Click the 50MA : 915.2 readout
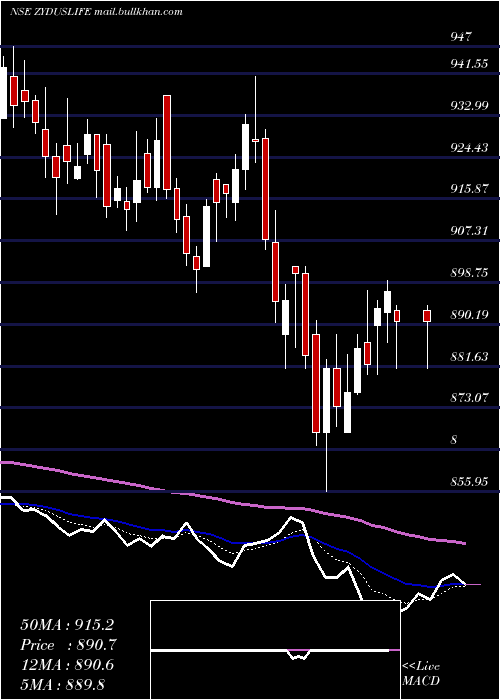 point(68,625)
